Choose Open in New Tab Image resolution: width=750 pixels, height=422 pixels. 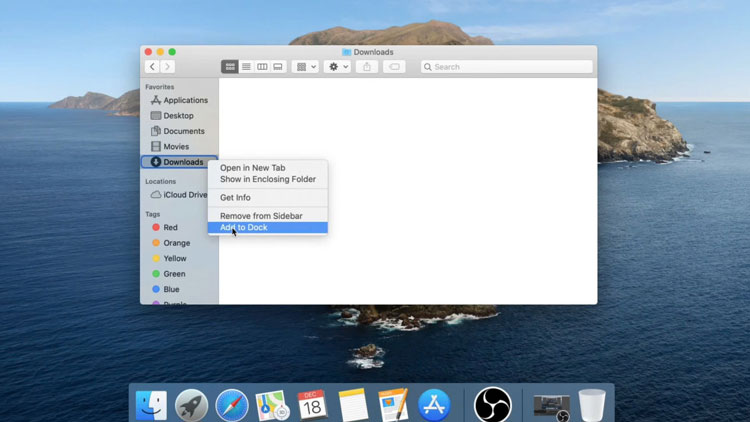coord(267,168)
